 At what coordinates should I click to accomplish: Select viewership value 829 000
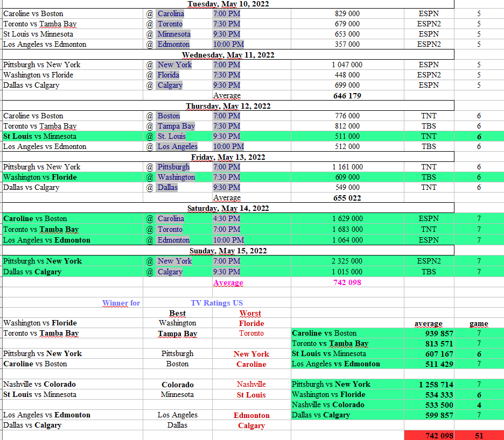point(347,13)
